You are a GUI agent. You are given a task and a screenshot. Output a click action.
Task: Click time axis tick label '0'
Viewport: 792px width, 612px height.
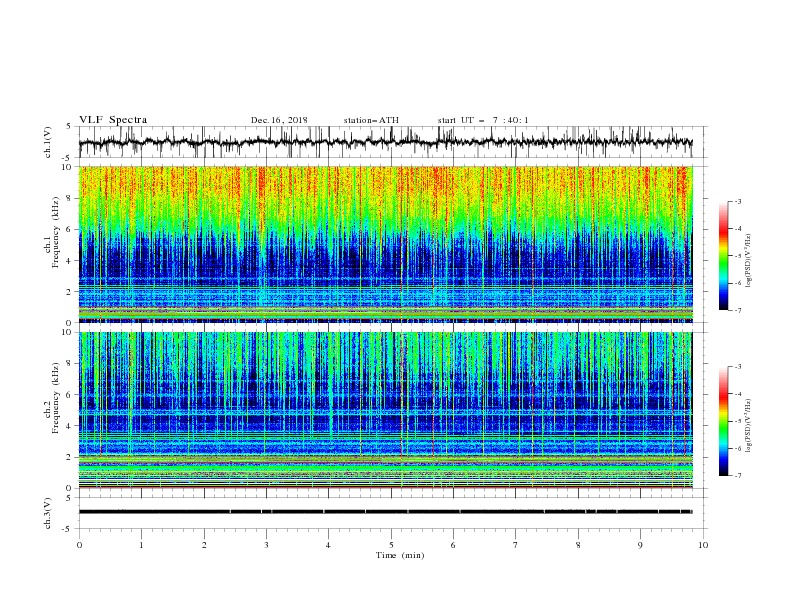[x=79, y=545]
